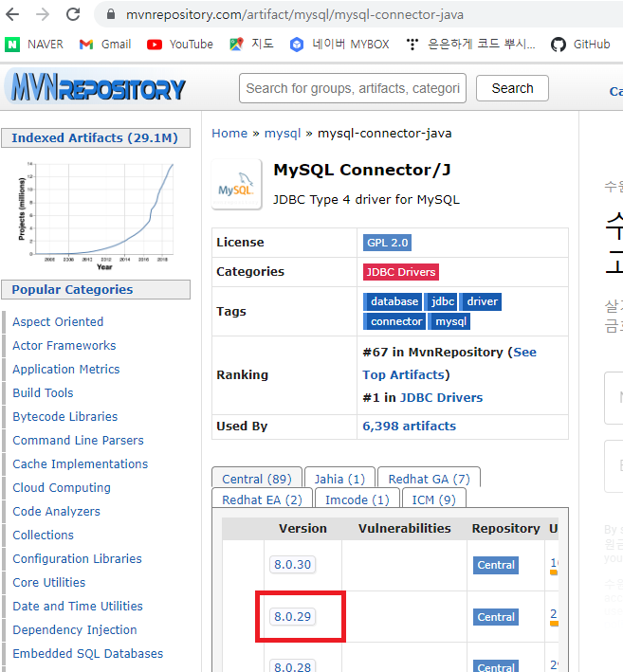Click the padlock site info icon

pyautogui.click(x=111, y=14)
